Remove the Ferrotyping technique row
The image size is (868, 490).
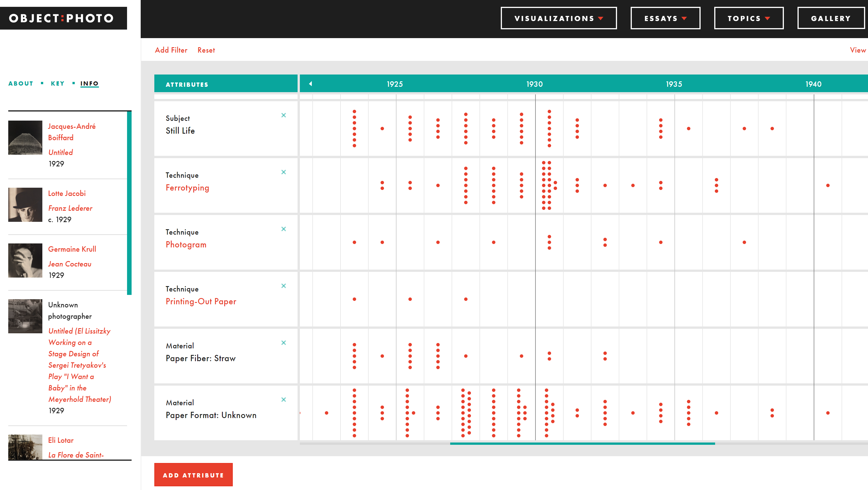[x=283, y=172]
